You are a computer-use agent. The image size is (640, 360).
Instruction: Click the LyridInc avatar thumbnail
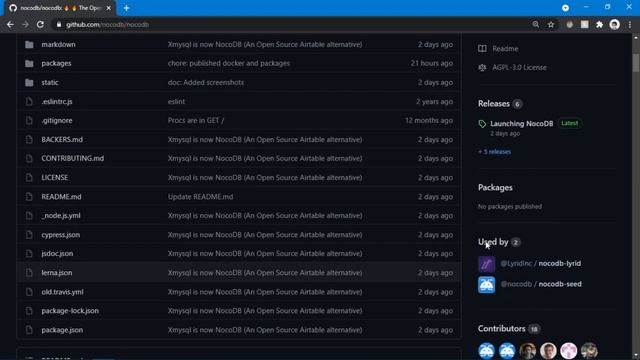(487, 264)
